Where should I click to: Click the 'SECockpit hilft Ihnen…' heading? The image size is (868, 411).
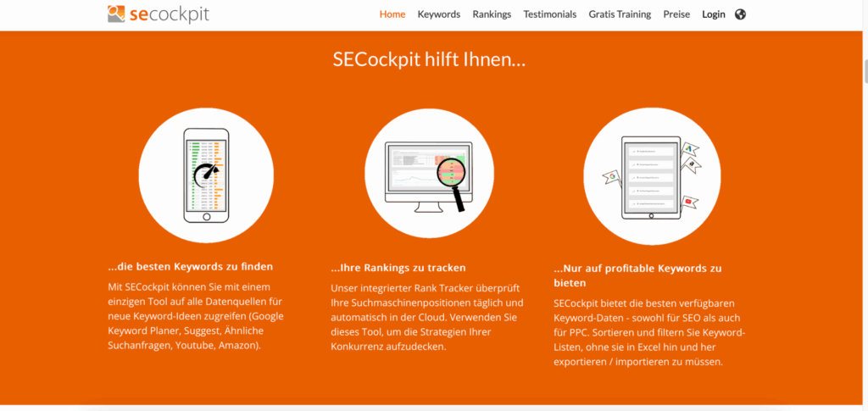coord(429,59)
